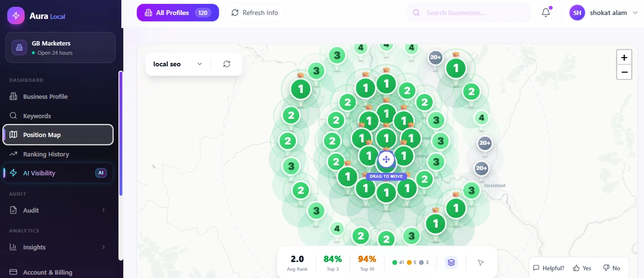Open Ranking History page

coord(58,154)
